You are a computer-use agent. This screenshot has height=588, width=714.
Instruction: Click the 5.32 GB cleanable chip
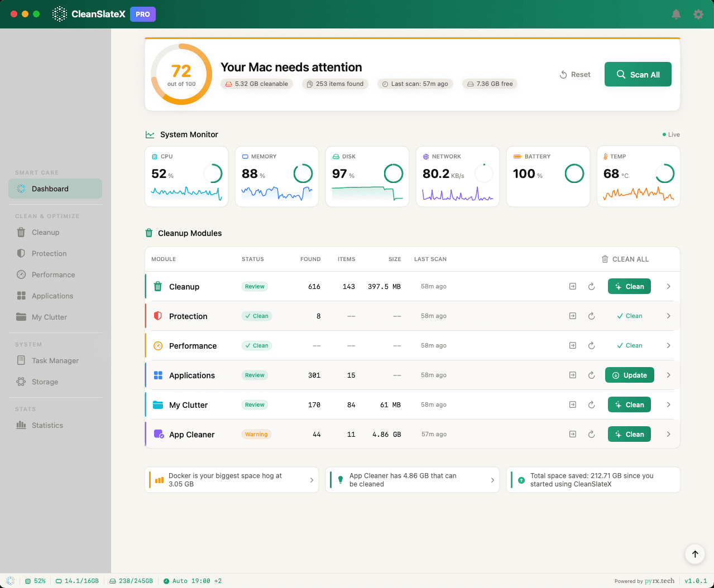click(257, 84)
